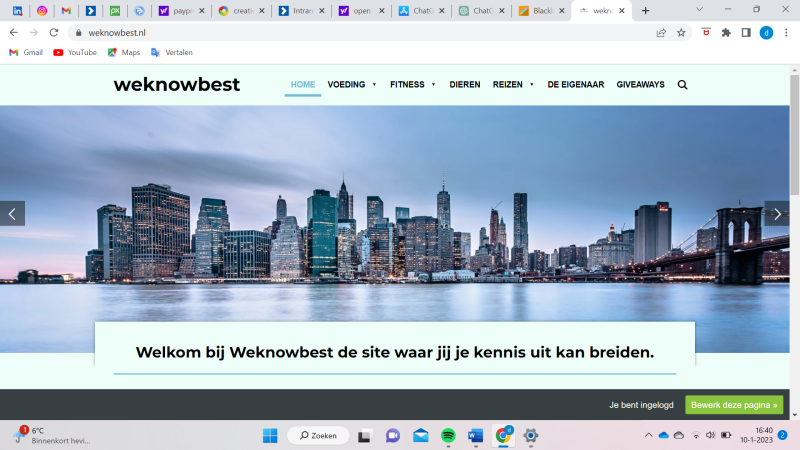Open Settings gear on the taskbar
Screen dimensions: 800x450
pyautogui.click(x=531, y=436)
